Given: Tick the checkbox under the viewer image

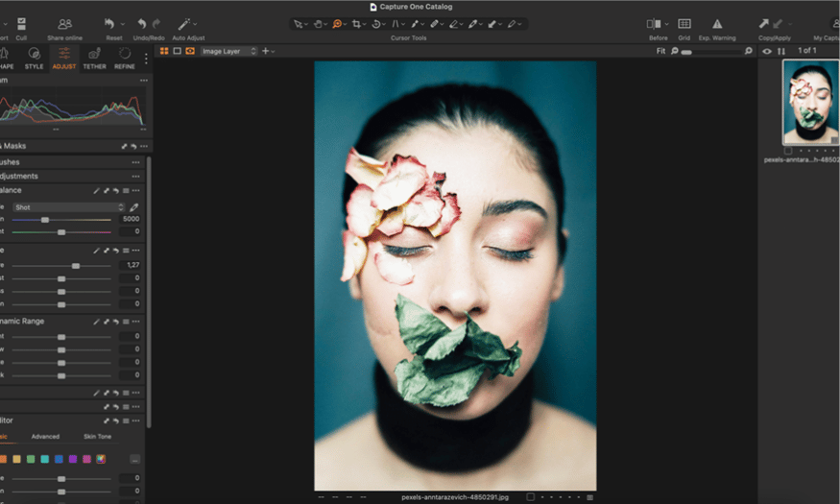Looking at the screenshot, I should [x=530, y=496].
